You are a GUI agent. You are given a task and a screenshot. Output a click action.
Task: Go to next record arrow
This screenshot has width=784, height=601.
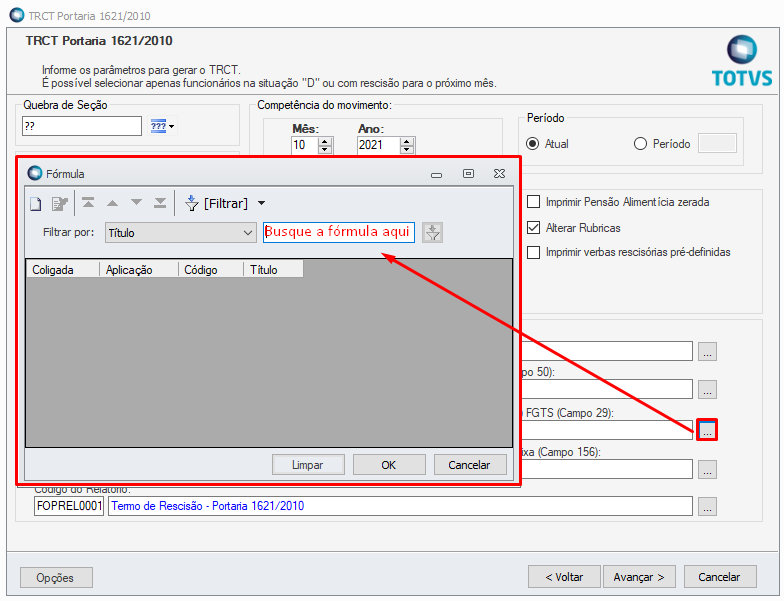(x=136, y=202)
